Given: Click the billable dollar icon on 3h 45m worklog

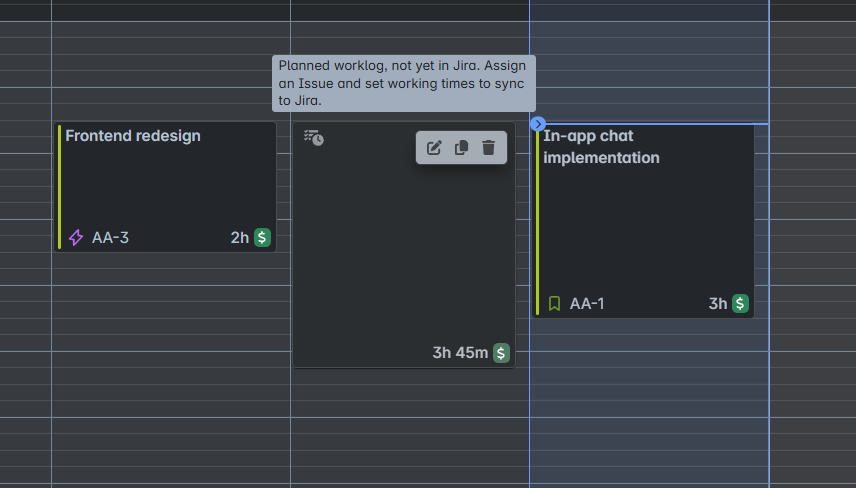Looking at the screenshot, I should click(x=501, y=353).
